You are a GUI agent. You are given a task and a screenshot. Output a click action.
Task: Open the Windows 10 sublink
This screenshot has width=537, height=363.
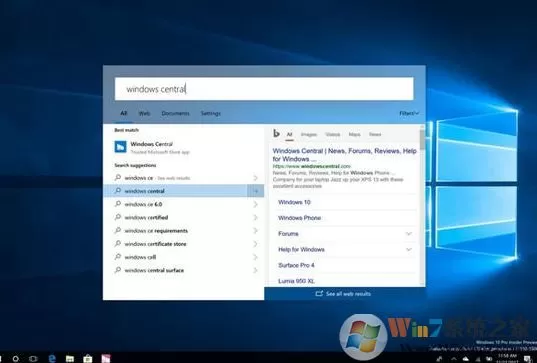(294, 202)
